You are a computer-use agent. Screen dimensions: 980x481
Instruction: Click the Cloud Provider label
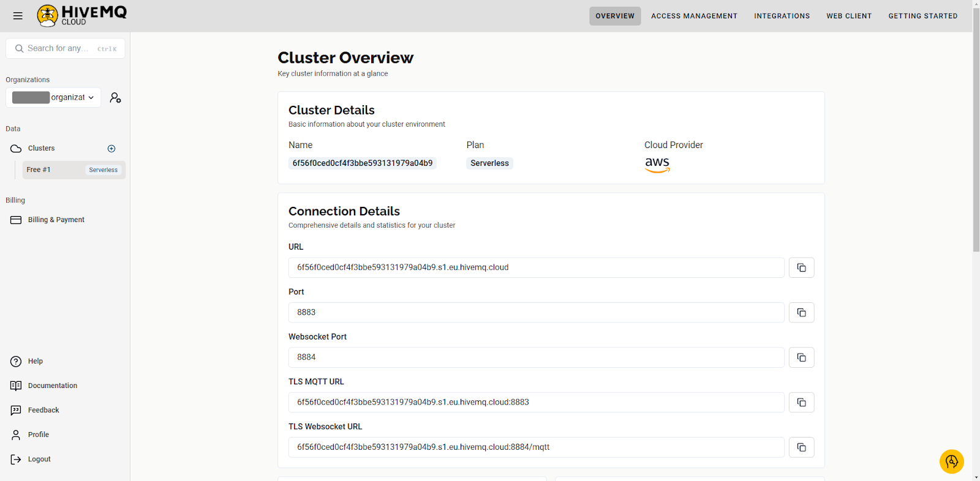[x=674, y=145]
